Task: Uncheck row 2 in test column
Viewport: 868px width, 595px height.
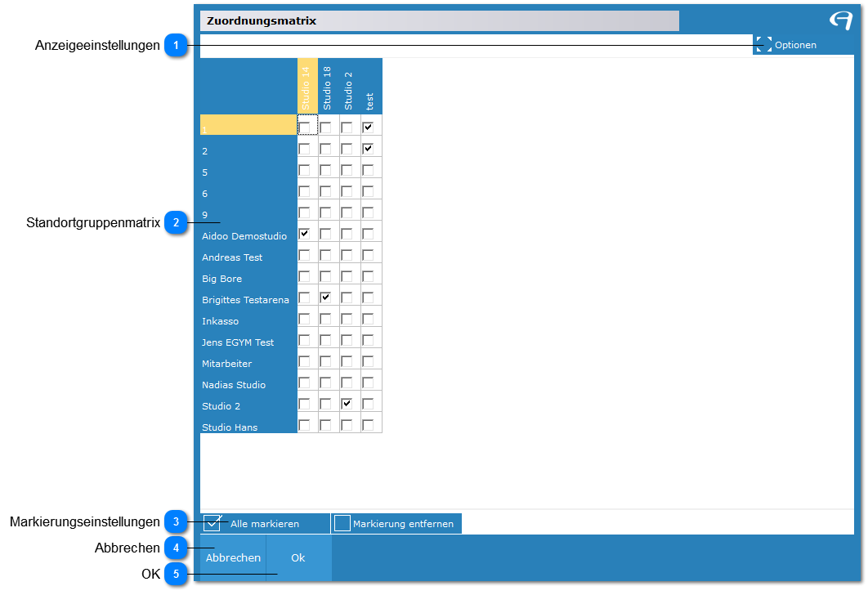Action: pyautogui.click(x=368, y=148)
